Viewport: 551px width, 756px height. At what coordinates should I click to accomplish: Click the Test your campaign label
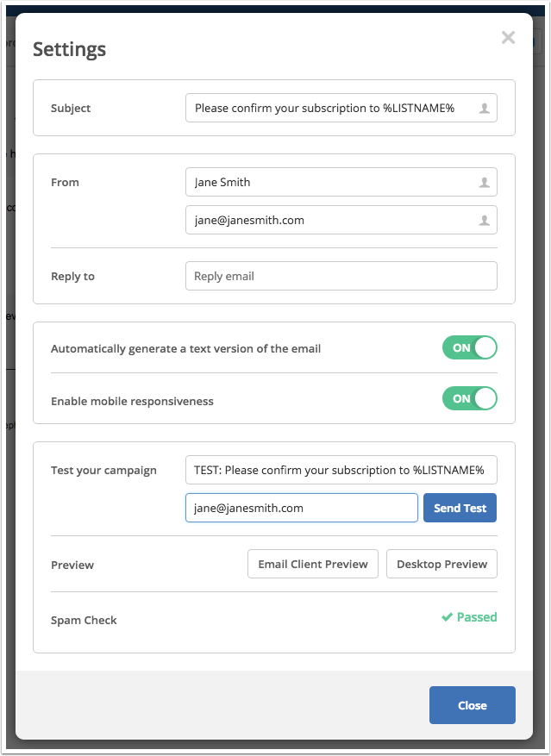click(103, 470)
